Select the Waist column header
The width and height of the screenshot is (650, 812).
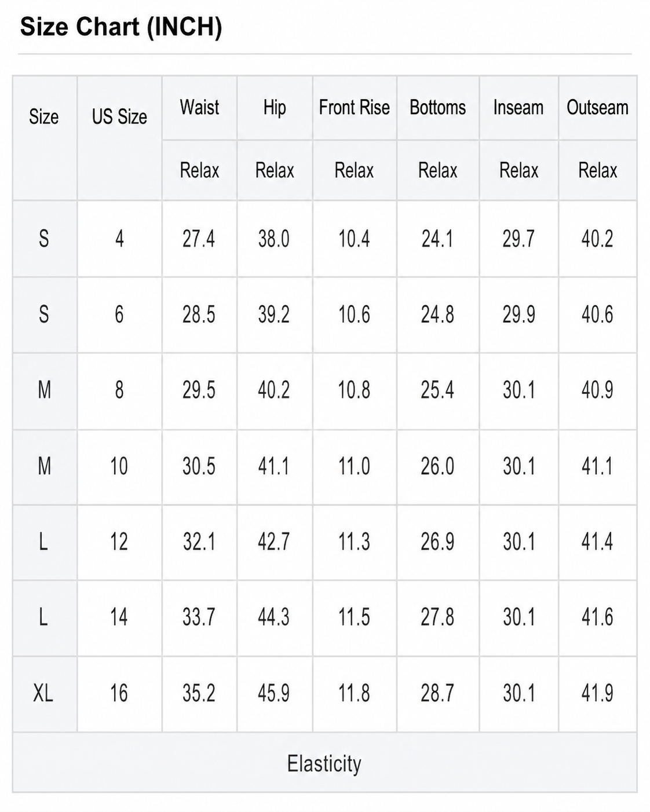coord(199,108)
